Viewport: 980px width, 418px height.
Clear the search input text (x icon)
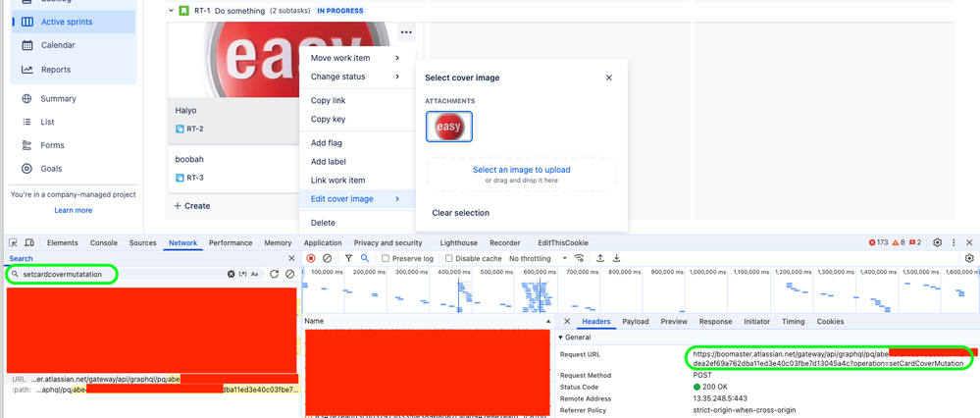pos(231,275)
